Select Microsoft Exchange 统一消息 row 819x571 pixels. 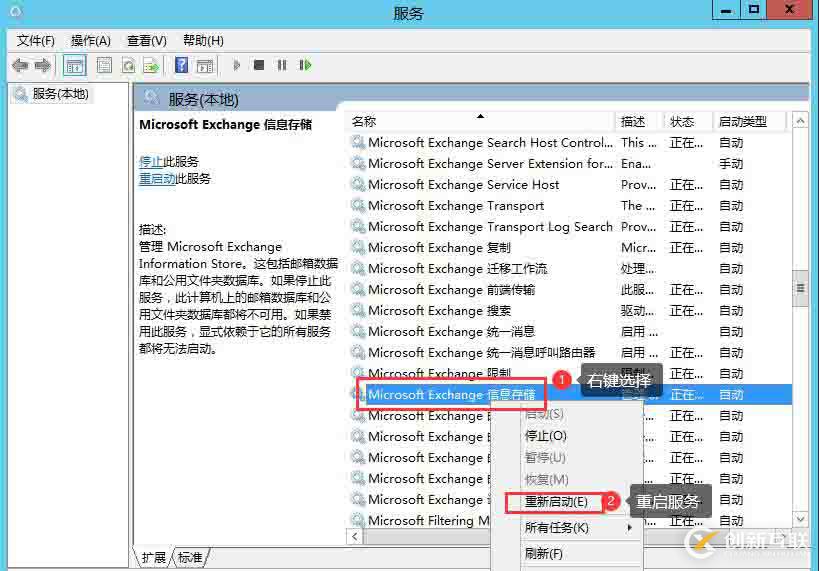point(568,331)
